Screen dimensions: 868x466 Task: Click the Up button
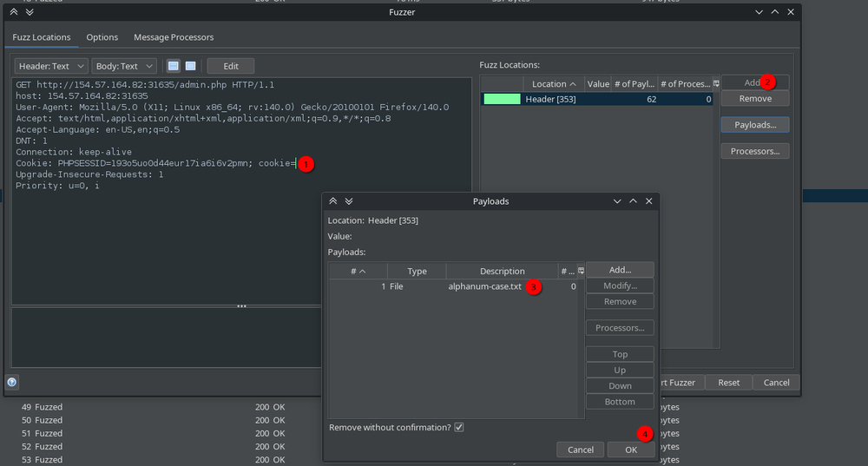point(620,371)
